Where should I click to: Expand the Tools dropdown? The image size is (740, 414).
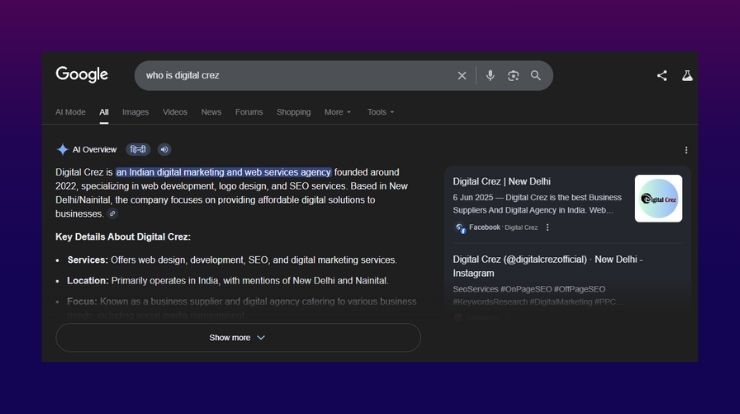click(x=380, y=112)
